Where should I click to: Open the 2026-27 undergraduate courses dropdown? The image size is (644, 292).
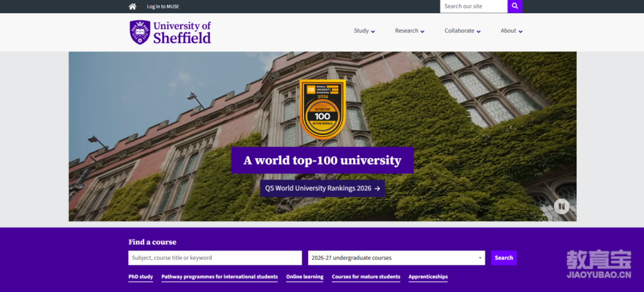coord(397,258)
